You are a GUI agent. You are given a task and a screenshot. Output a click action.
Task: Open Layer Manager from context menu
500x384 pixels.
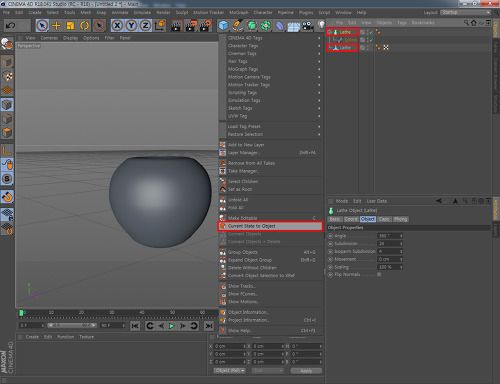coord(270,153)
